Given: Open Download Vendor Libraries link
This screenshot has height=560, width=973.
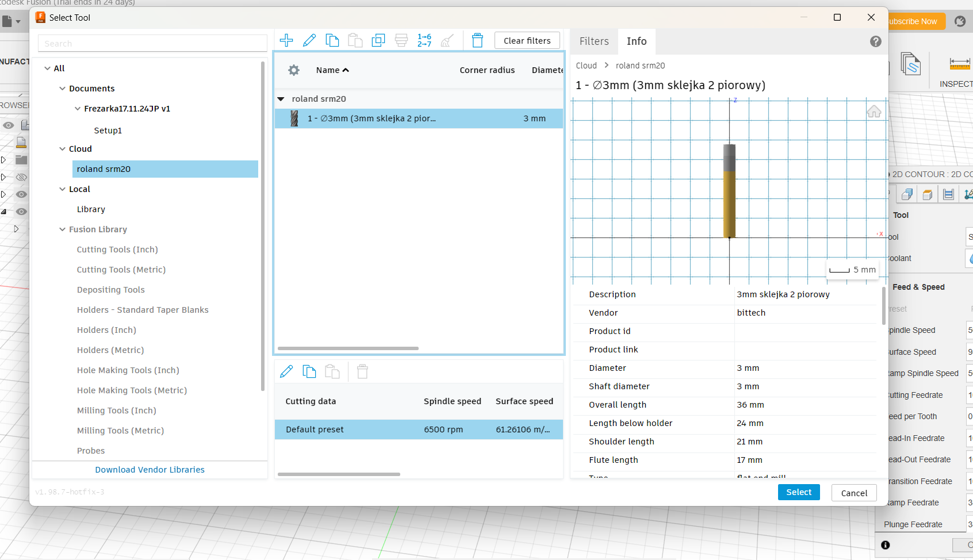Looking at the screenshot, I should (x=150, y=470).
